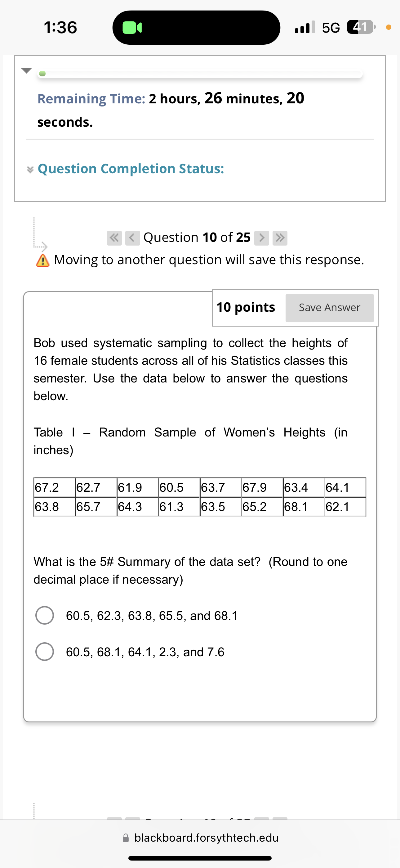The width and height of the screenshot is (400, 868).
Task: Open the previous question arrow
Action: point(133,237)
